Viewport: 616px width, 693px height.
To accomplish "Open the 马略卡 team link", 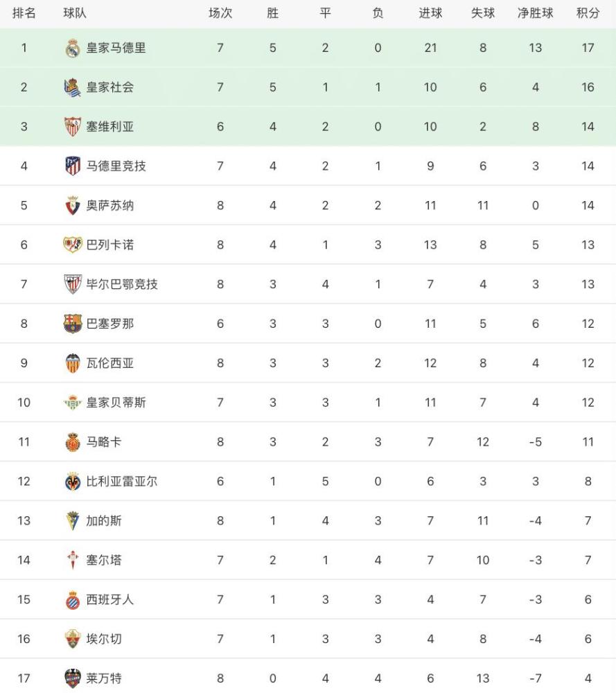I will pyautogui.click(x=104, y=442).
